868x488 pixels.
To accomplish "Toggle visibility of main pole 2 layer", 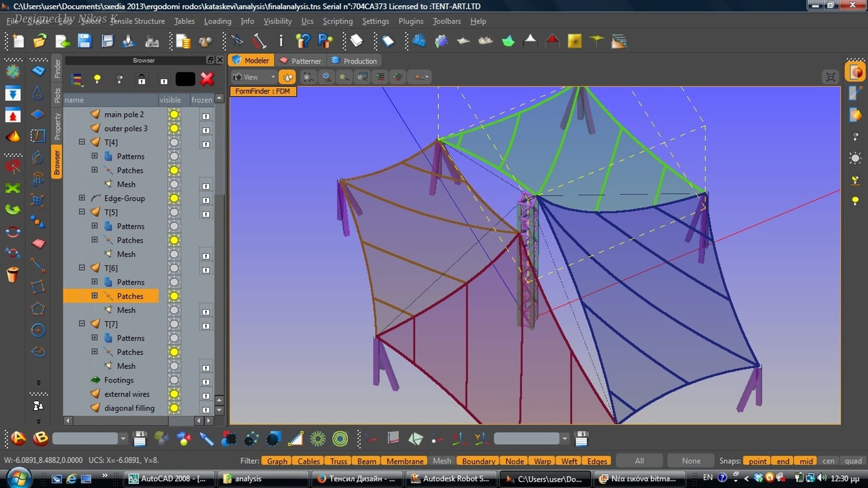I will click(174, 114).
